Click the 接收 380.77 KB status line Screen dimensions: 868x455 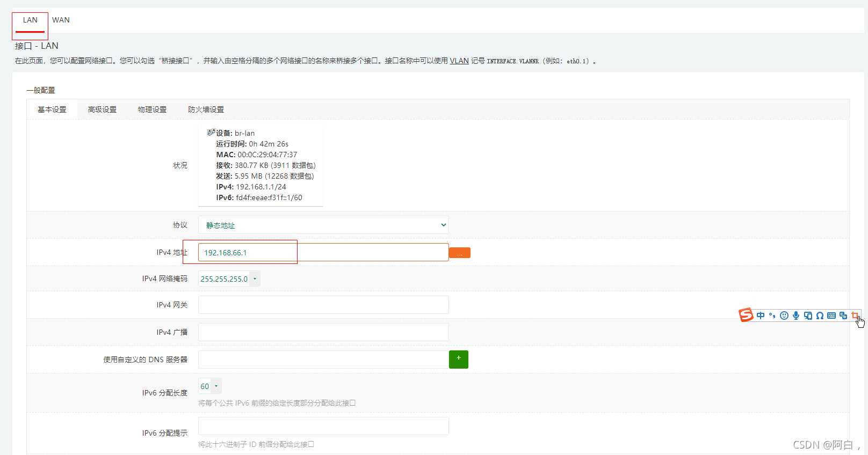coord(266,165)
